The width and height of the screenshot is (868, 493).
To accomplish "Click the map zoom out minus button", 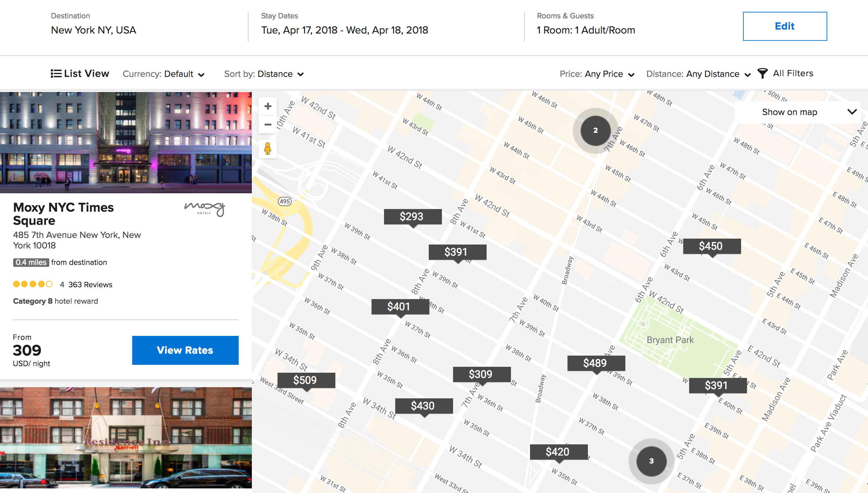I will [268, 125].
